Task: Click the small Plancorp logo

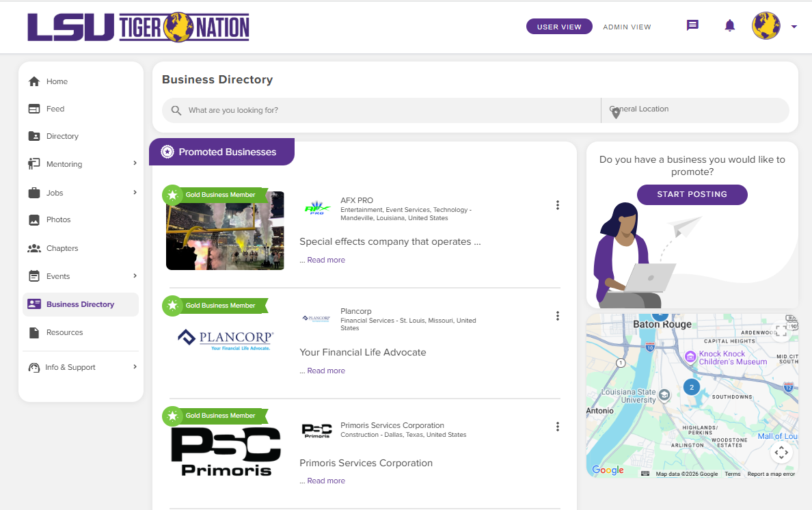Action: 316,319
